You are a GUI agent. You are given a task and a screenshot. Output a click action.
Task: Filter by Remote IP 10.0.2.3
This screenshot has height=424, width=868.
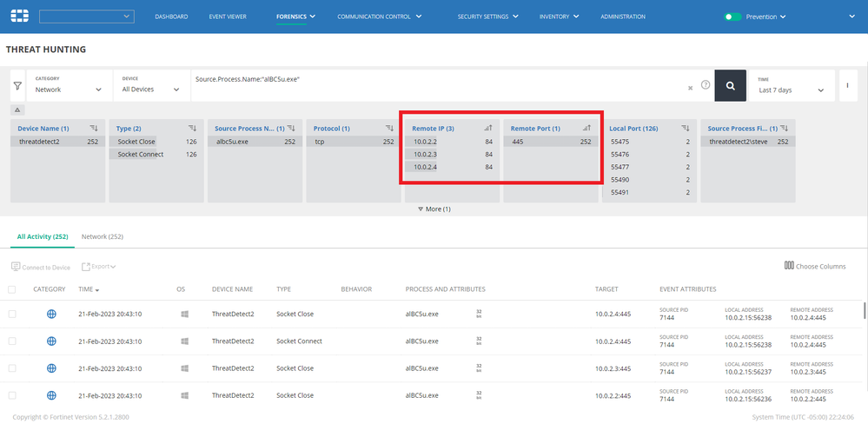(426, 154)
